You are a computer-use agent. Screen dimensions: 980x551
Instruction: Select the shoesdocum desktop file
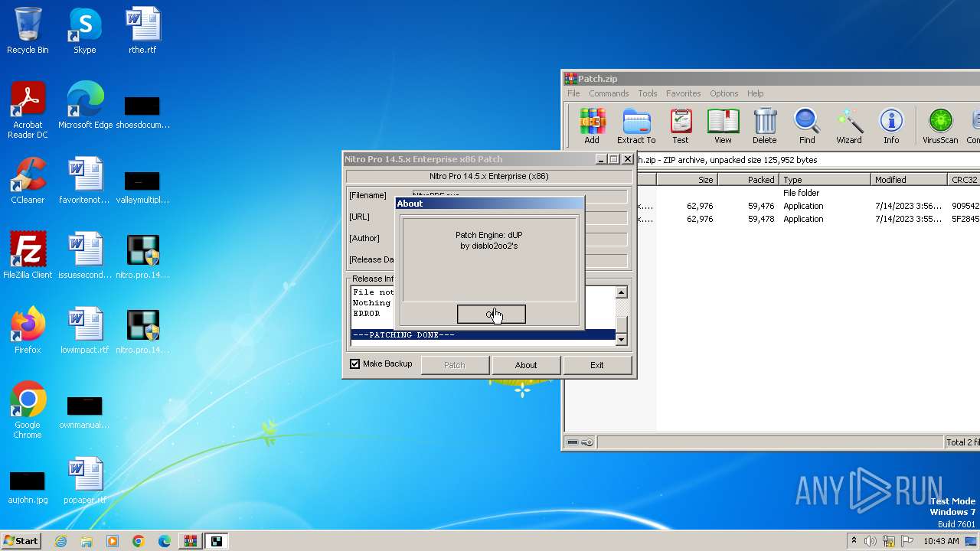[142, 113]
